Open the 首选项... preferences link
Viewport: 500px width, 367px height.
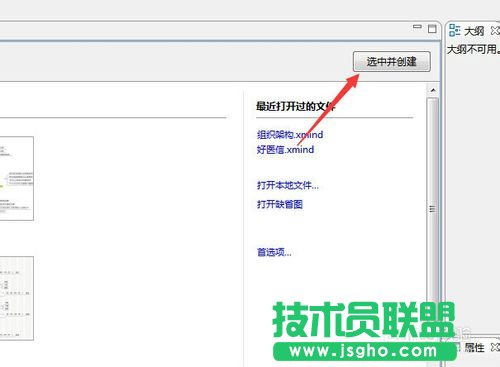[274, 252]
